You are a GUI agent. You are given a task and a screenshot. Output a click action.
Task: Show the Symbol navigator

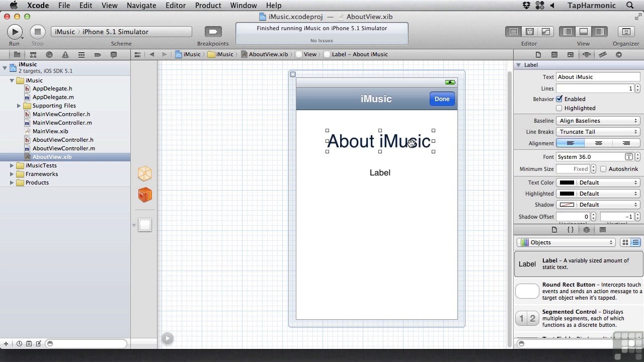[x=33, y=54]
